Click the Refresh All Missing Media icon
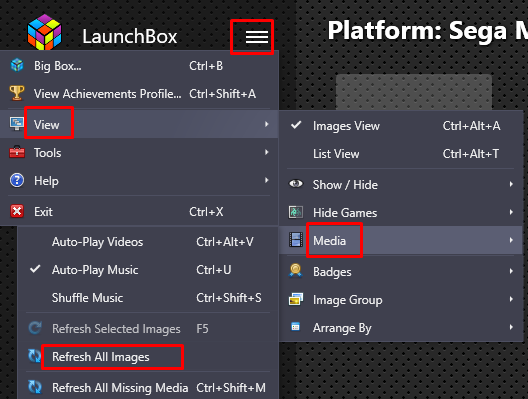528x399 pixels. point(35,387)
